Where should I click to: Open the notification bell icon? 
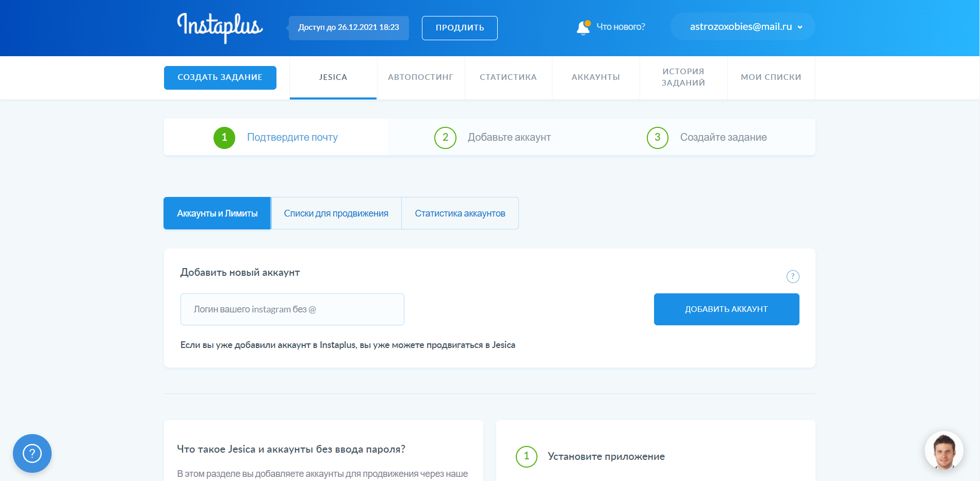(583, 27)
